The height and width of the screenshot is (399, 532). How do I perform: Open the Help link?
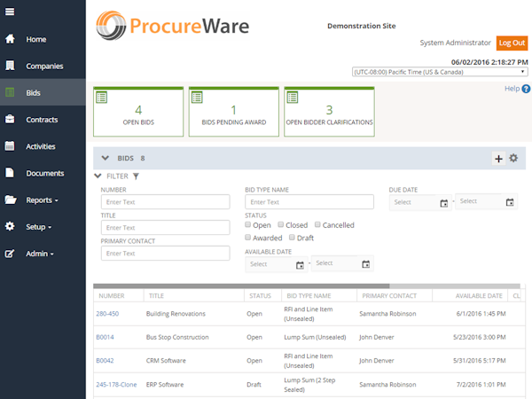click(512, 89)
